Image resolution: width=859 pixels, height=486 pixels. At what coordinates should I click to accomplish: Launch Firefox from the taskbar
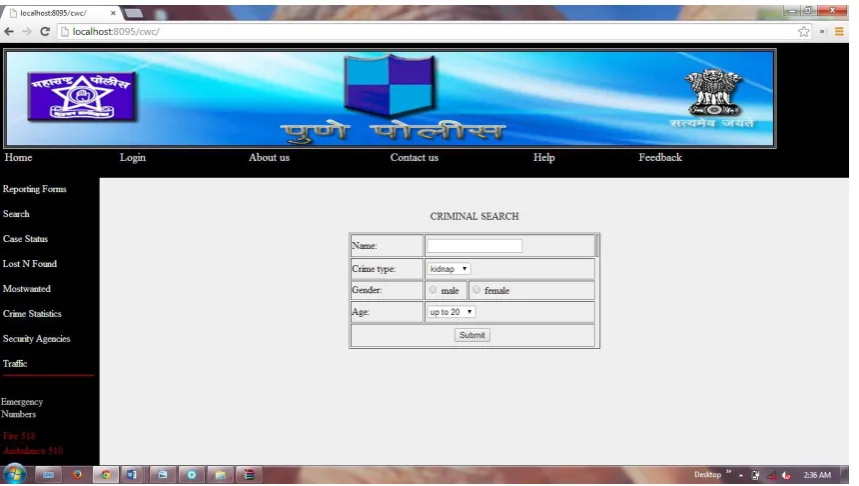[77, 475]
